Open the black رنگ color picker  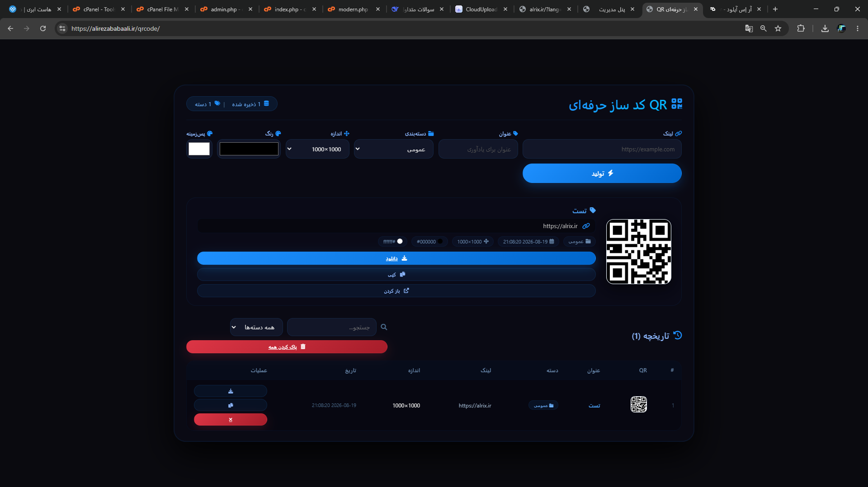(249, 149)
